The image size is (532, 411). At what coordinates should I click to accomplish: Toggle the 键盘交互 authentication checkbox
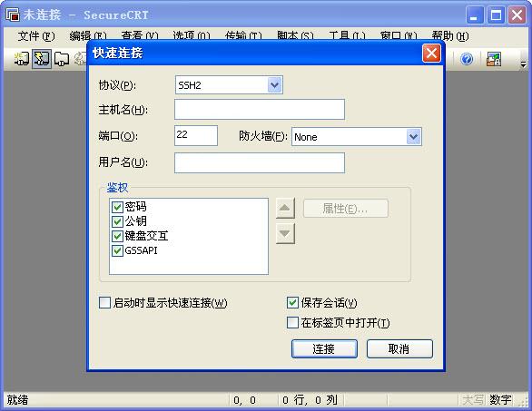tap(117, 236)
